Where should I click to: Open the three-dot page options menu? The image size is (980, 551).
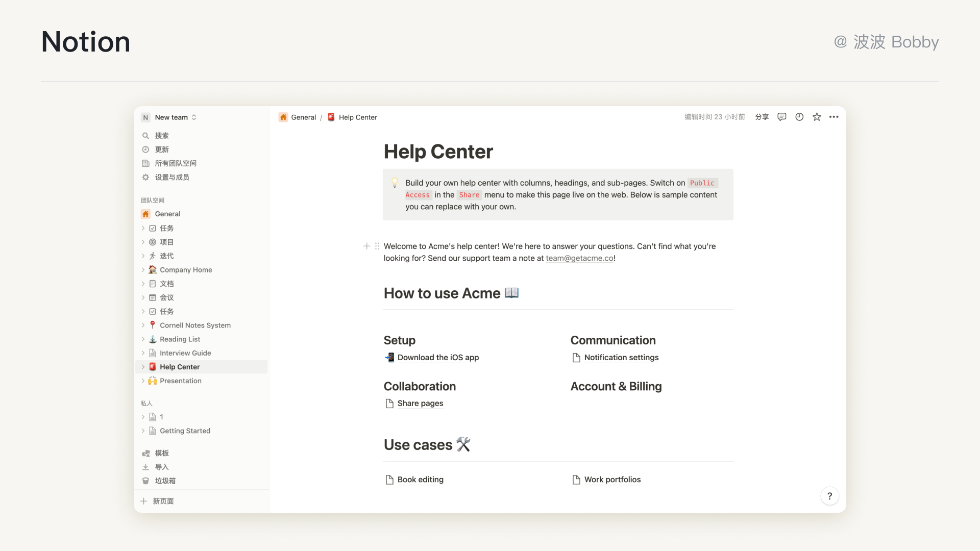(834, 117)
